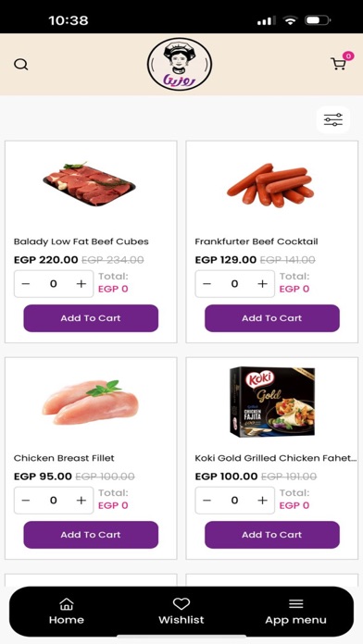
Task: Open the Wishlist heart tab
Action: click(181, 612)
